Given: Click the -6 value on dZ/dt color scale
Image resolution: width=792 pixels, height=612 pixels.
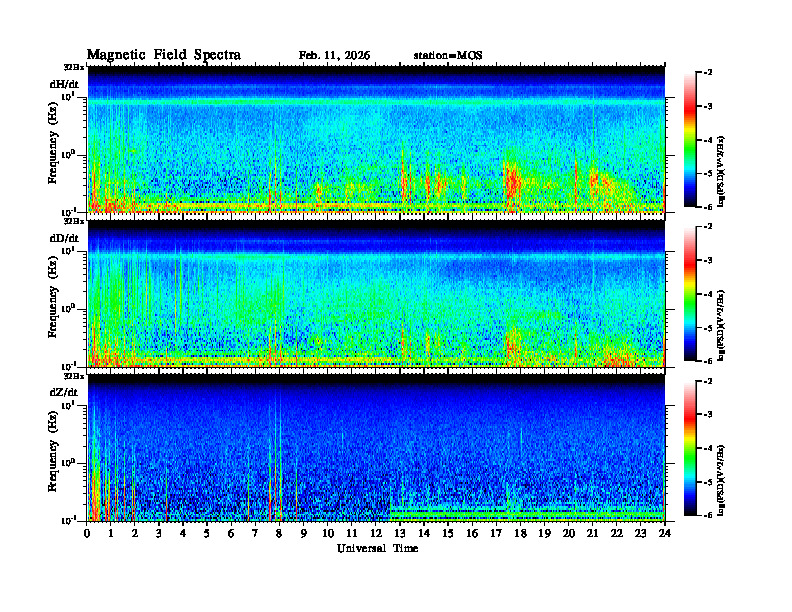Looking at the screenshot, I should pos(707,515).
